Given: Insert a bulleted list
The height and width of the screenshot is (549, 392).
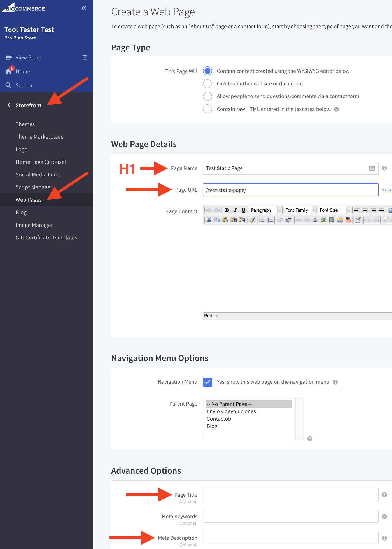Looking at the screenshot, I should tap(262, 220).
